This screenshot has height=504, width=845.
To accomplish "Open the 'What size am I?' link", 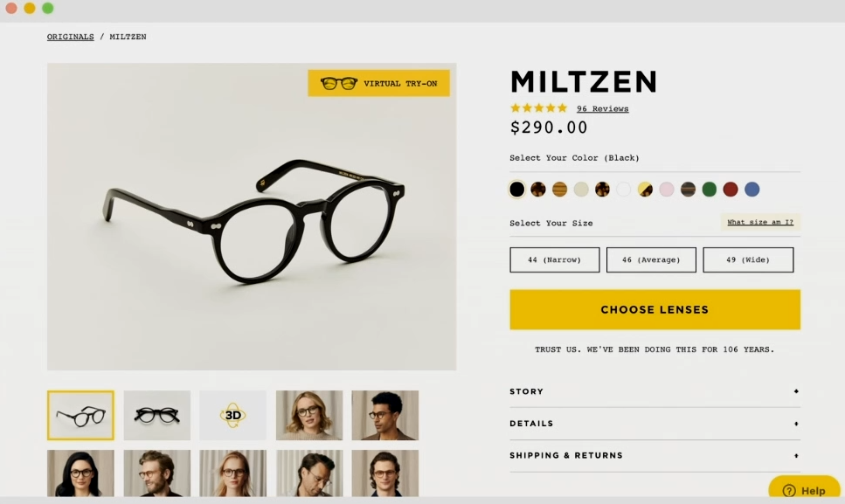I will coord(760,222).
